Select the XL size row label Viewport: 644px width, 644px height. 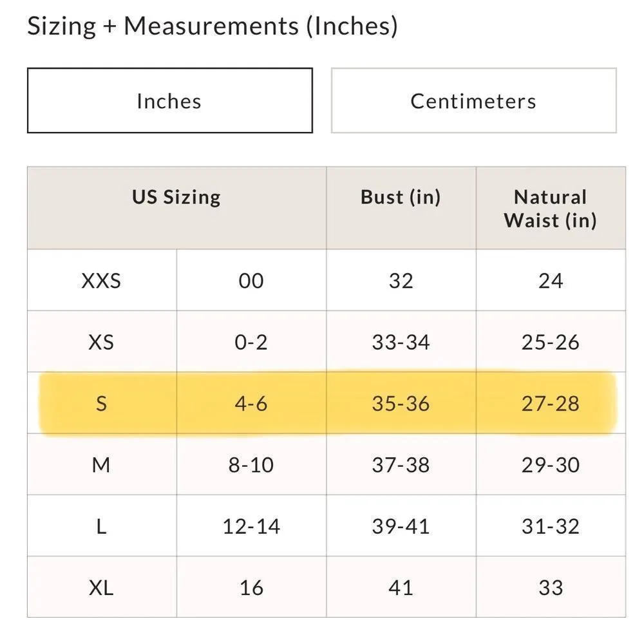(101, 587)
